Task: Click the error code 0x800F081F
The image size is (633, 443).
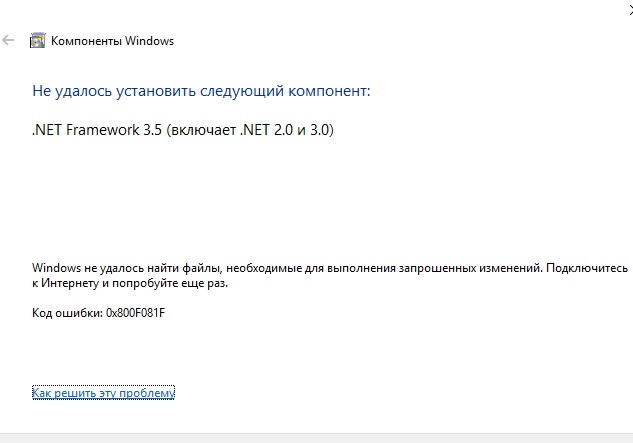Action: [136, 313]
